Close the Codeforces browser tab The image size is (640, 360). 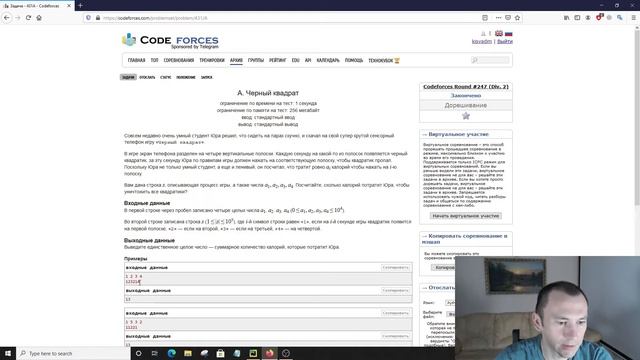click(x=69, y=6)
